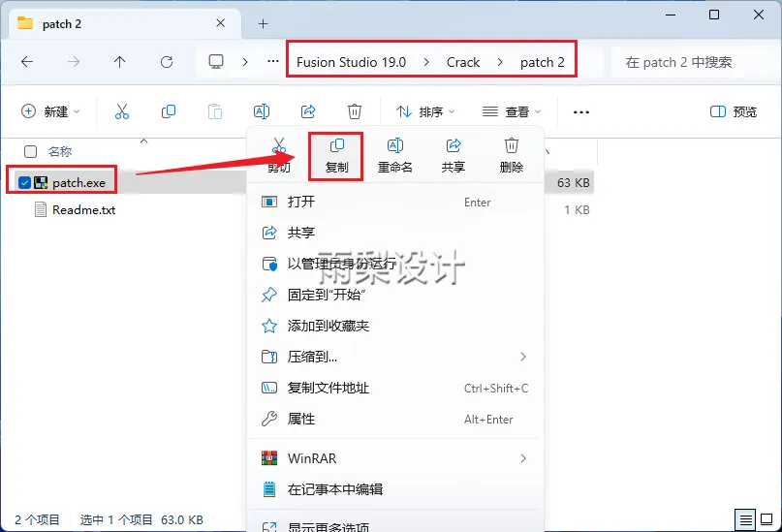Switch to details view in status bar
The width and height of the screenshot is (782, 532).
745,520
